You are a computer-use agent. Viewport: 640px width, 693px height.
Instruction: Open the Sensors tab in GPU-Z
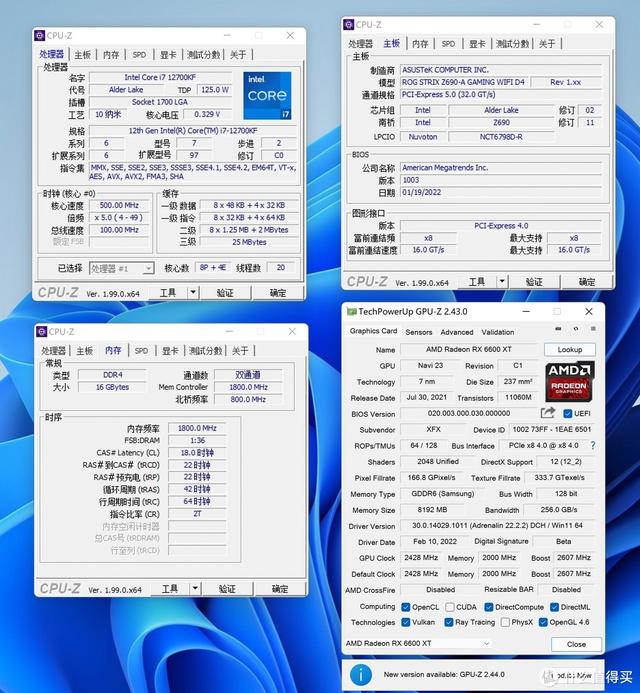(x=419, y=332)
